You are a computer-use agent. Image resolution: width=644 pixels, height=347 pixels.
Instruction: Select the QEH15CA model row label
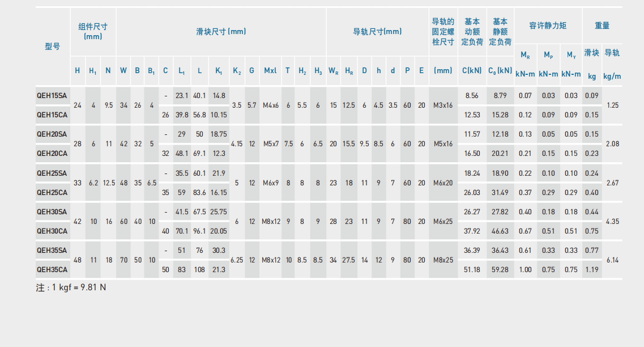tap(52, 115)
